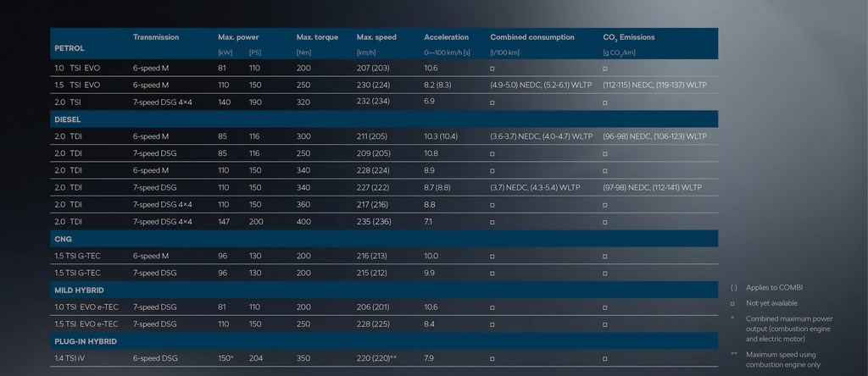
Task: Click the square symbol beside Not yet available
Action: (x=732, y=302)
